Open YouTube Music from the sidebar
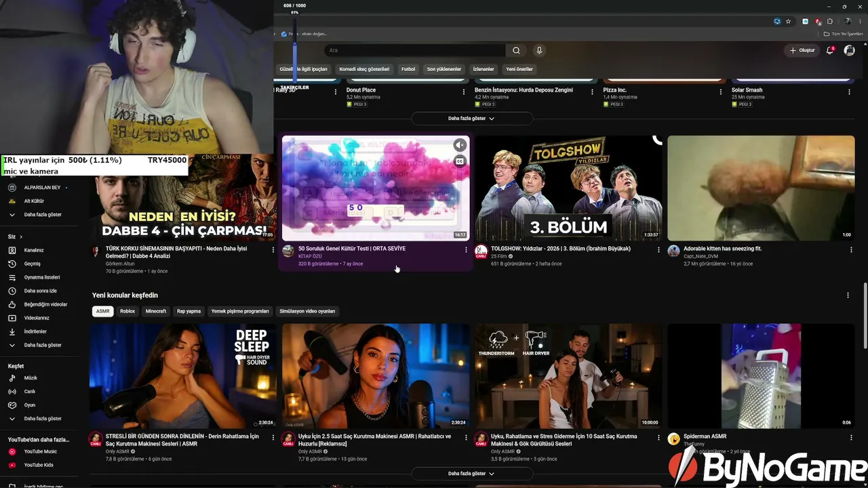 41,451
